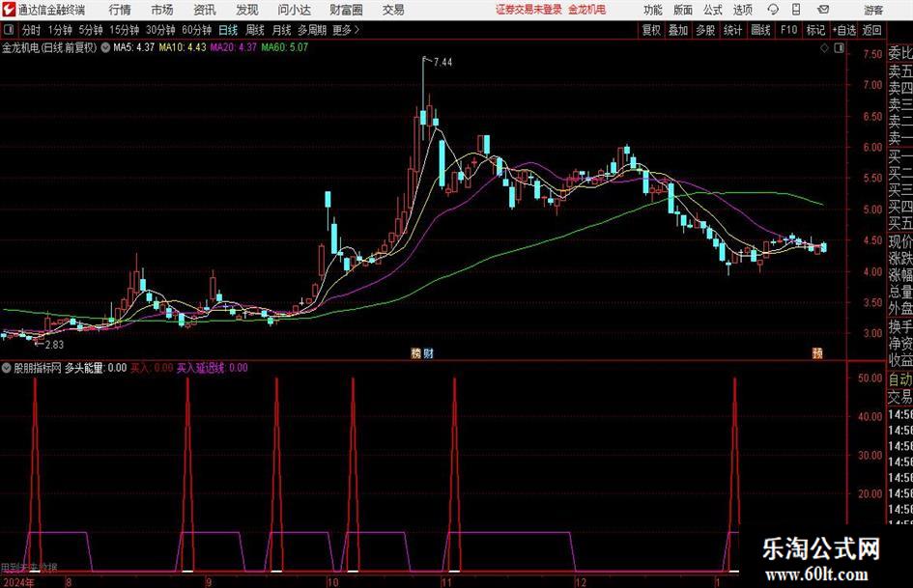The height and width of the screenshot is (588, 913).
Task: Click the 预 badge near chart bottom right
Action: click(817, 352)
